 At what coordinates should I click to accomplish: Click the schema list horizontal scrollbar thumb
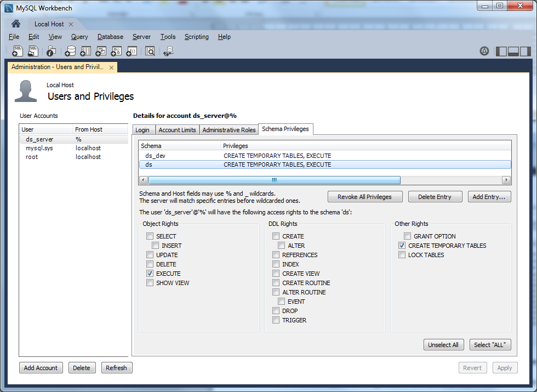(275, 180)
